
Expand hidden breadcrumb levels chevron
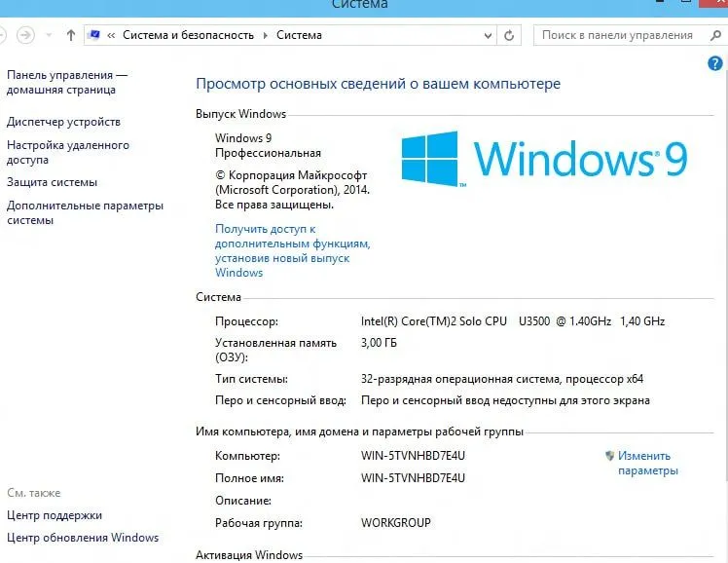(111, 35)
